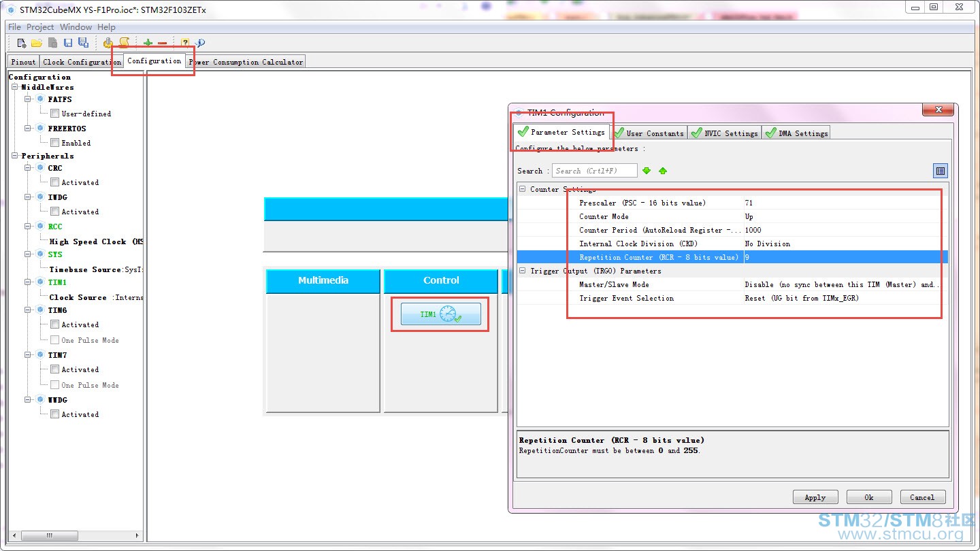This screenshot has height=551, width=980.
Task: Tick the IWDG Activated checkbox
Action: pos(54,212)
